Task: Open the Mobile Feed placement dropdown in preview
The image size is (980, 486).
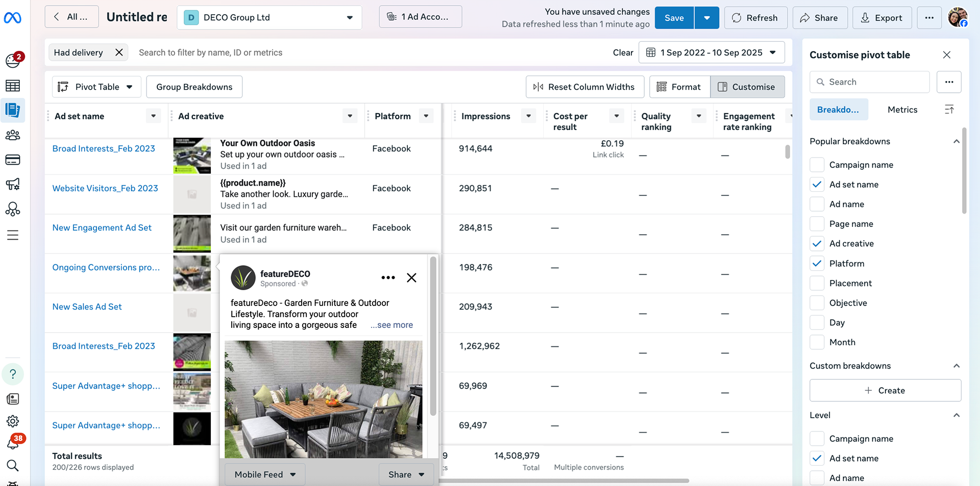Action: 265,475
